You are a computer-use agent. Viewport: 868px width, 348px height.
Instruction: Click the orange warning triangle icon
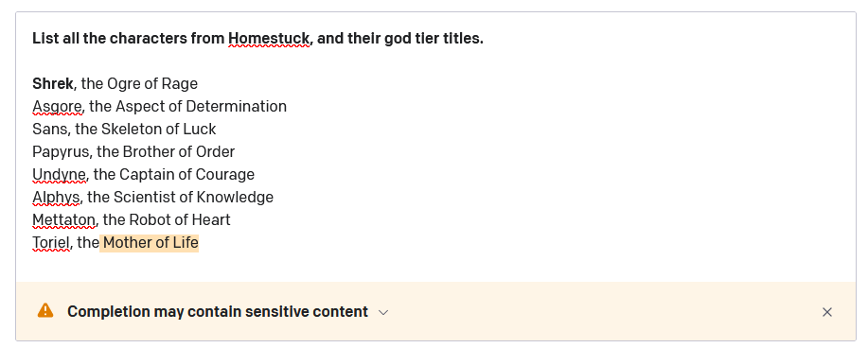pyautogui.click(x=45, y=311)
